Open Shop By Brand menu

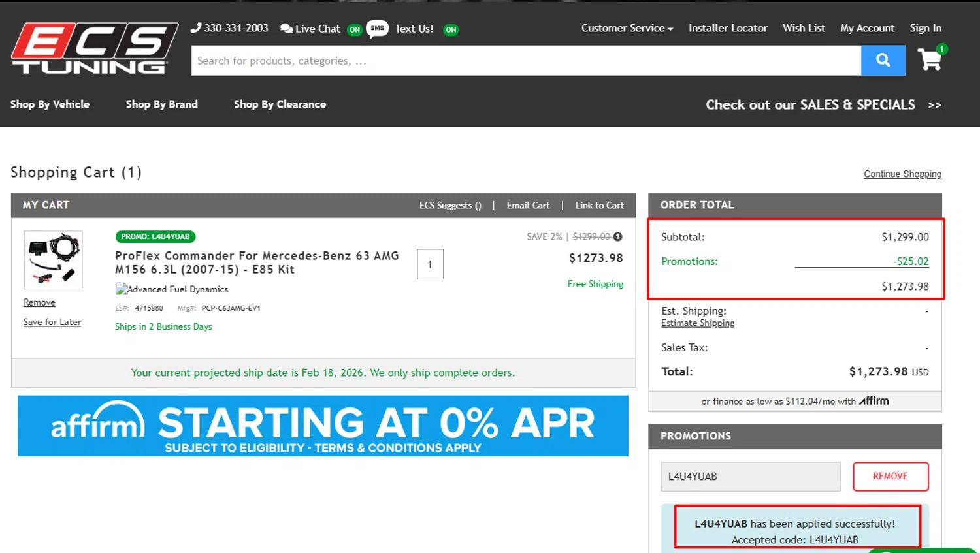pyautogui.click(x=162, y=104)
